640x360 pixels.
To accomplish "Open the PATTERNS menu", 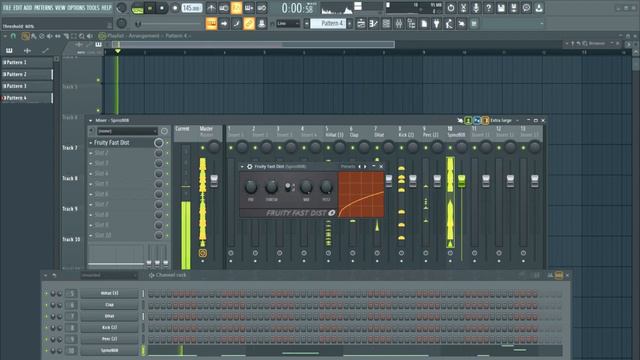I will coord(43,8).
